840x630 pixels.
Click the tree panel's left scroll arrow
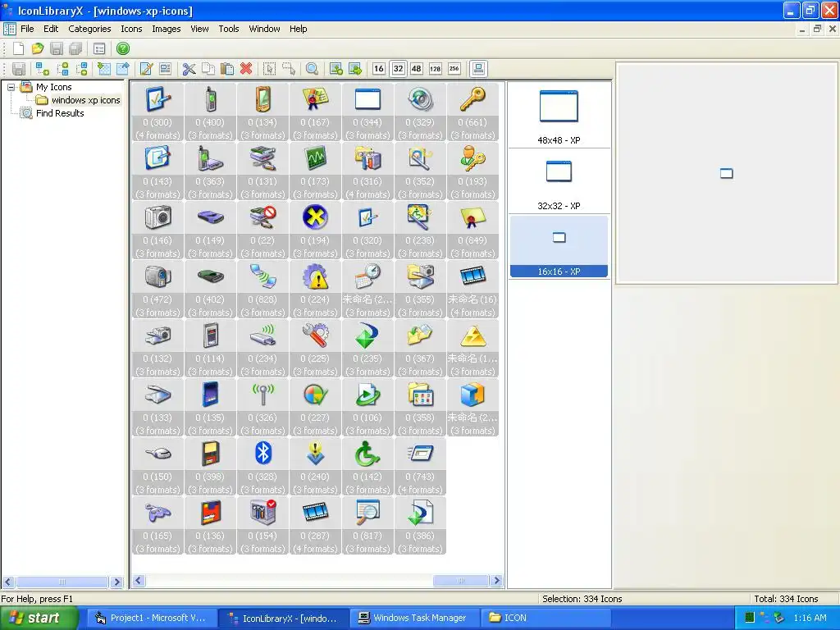(x=8, y=582)
